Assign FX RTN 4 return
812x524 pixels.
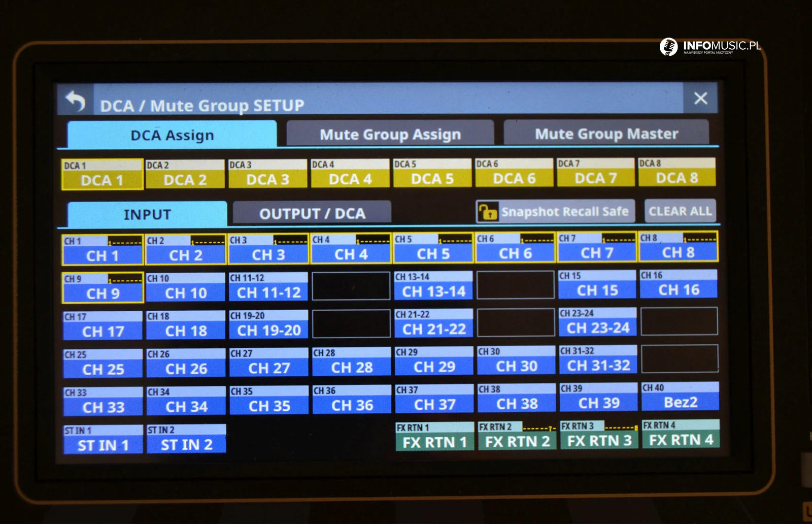(681, 434)
